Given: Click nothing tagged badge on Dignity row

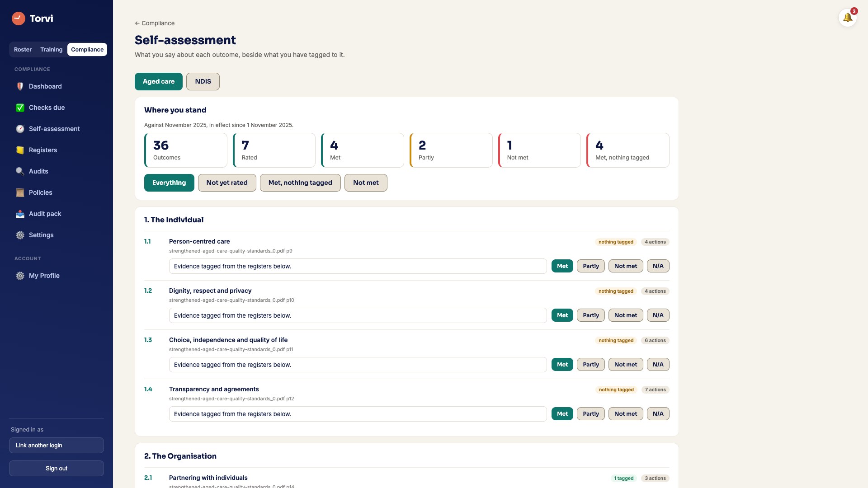Looking at the screenshot, I should coord(616,291).
